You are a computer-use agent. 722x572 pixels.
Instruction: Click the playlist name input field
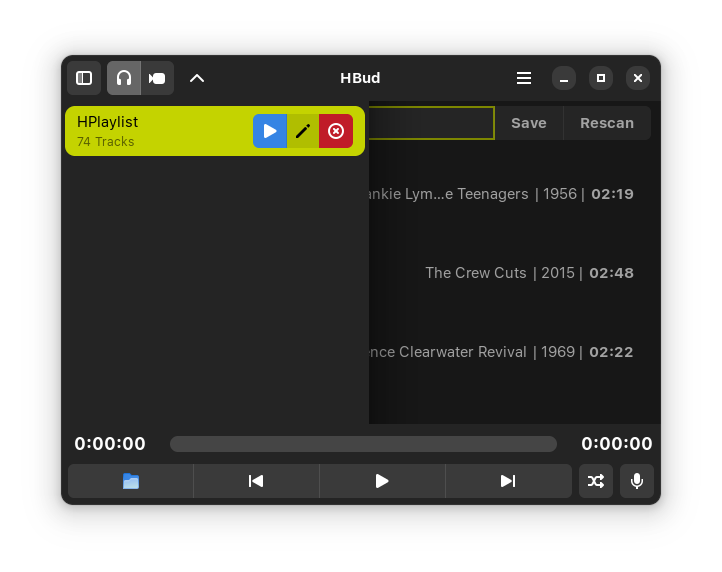pyautogui.click(x=431, y=123)
